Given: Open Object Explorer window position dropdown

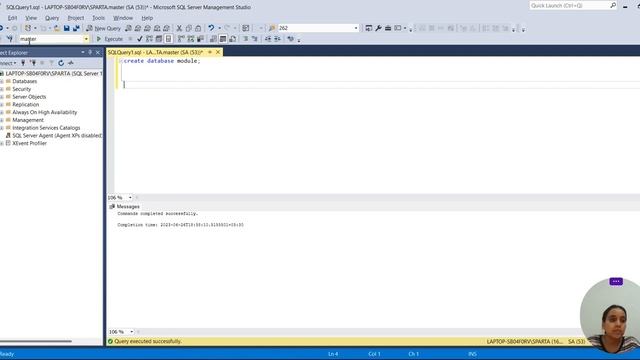Looking at the screenshot, I should pyautogui.click(x=83, y=53).
